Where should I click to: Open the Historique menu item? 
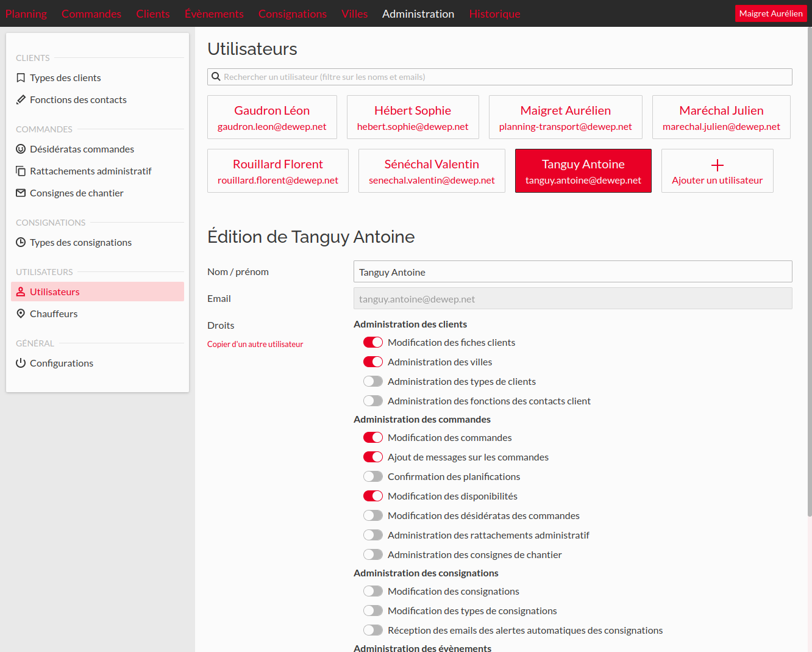click(x=494, y=13)
